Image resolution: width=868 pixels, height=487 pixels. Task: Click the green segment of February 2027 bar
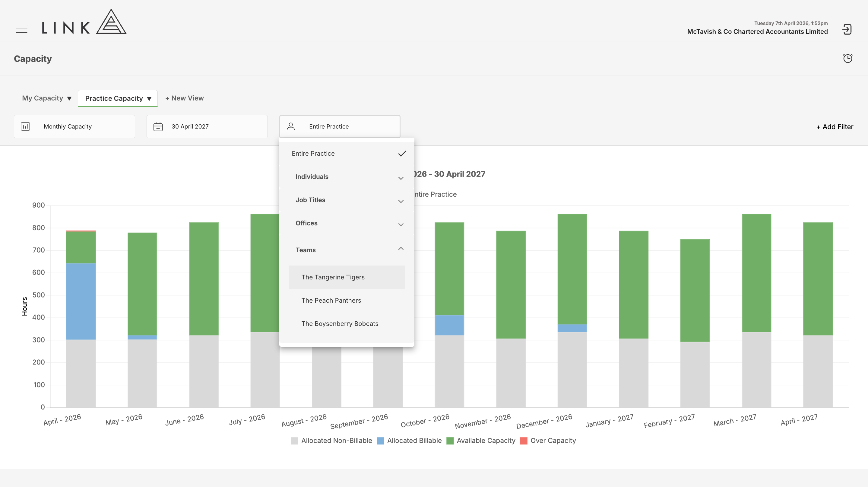pos(695,291)
